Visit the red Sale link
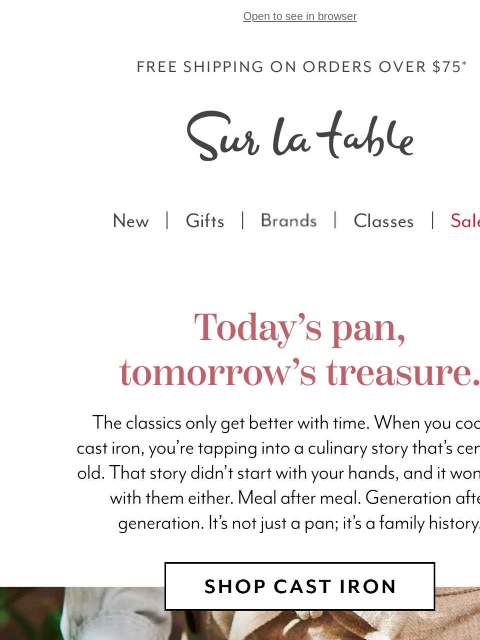Image resolution: width=480 pixels, height=640 pixels. coord(465,221)
